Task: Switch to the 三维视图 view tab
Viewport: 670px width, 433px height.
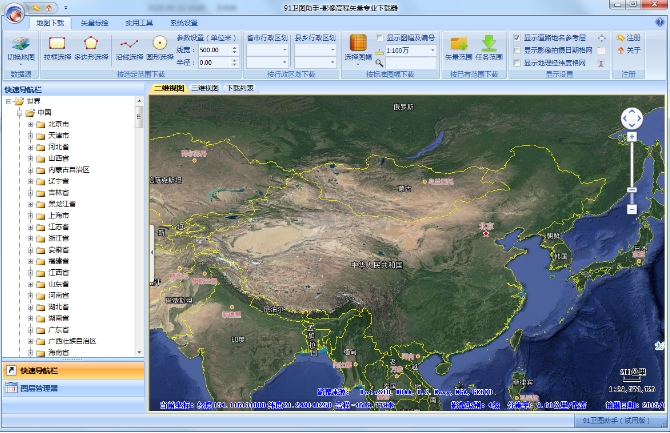Action: pyautogui.click(x=205, y=88)
